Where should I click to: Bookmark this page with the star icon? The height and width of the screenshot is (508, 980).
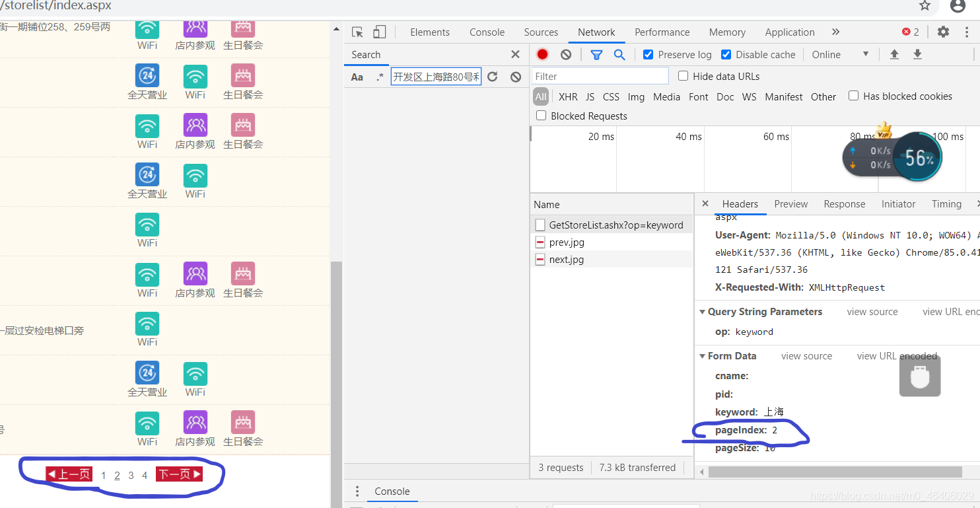[925, 6]
